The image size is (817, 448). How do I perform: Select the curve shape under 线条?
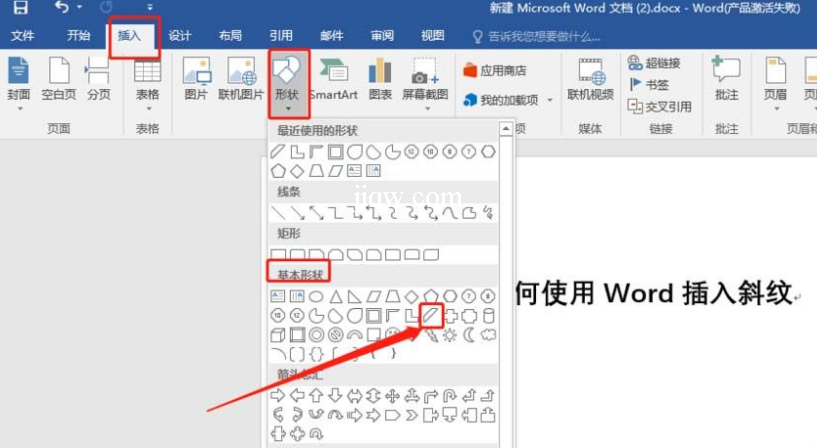tap(450, 213)
